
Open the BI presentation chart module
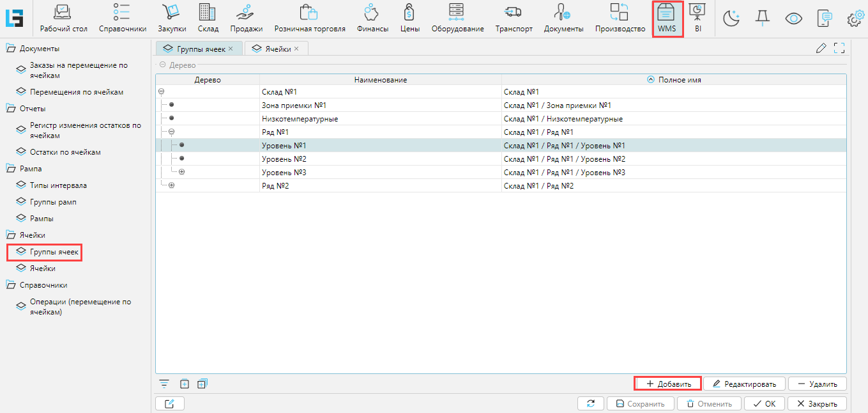tap(697, 18)
